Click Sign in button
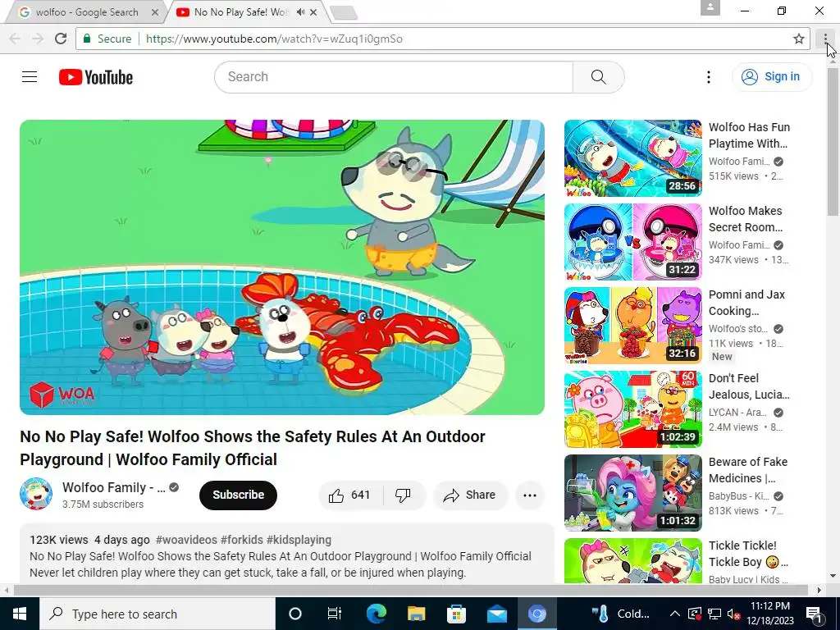This screenshot has height=630, width=840. click(772, 76)
